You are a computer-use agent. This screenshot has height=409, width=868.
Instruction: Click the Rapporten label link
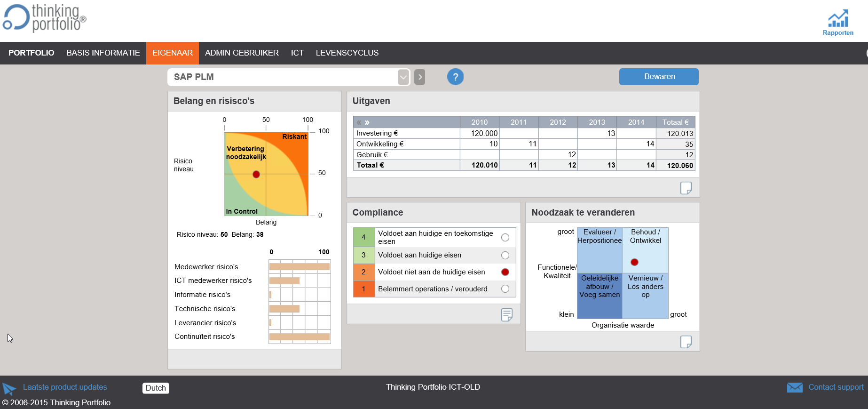[x=838, y=33]
